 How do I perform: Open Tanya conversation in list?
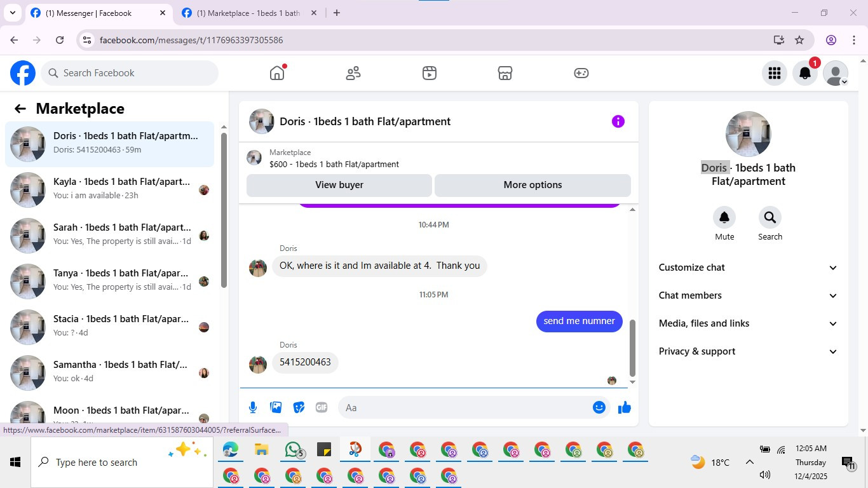pyautogui.click(x=110, y=281)
